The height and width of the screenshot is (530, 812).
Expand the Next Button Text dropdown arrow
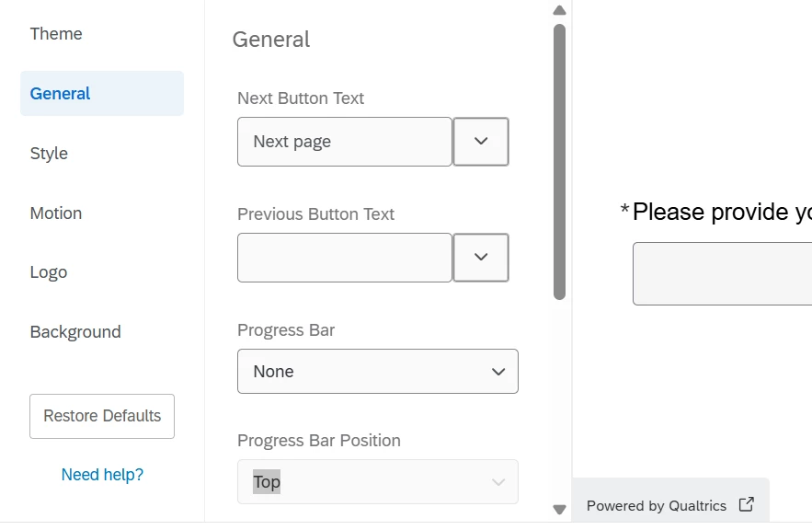(481, 142)
